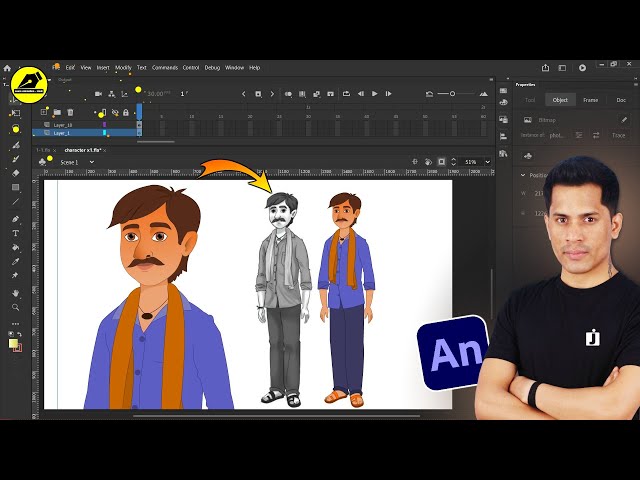
Task: Click the stage zoom up-down stepper arrows
Action: point(453,162)
